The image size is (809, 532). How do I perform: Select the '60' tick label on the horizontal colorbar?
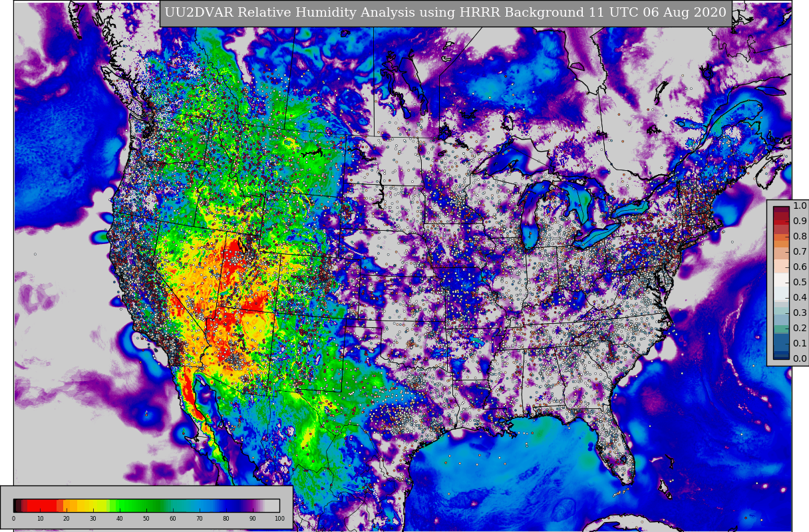[x=173, y=519]
